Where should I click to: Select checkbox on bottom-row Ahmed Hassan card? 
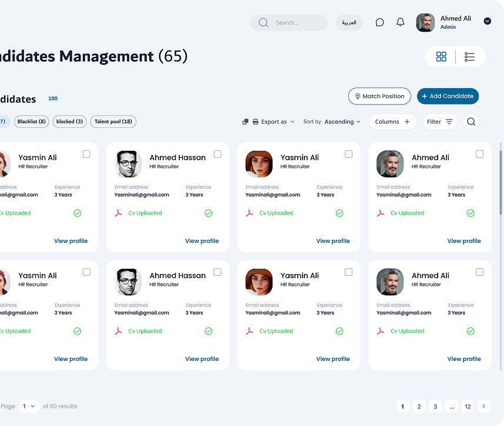[x=217, y=272]
